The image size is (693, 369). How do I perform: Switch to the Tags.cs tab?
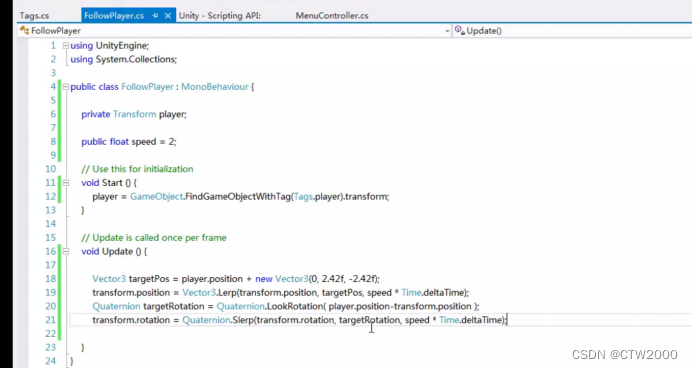[34, 15]
